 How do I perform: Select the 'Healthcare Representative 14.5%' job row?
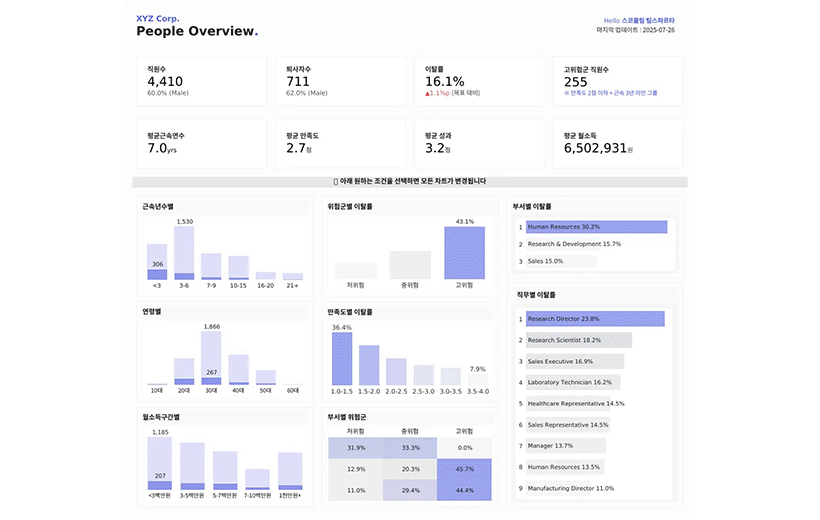pos(576,404)
